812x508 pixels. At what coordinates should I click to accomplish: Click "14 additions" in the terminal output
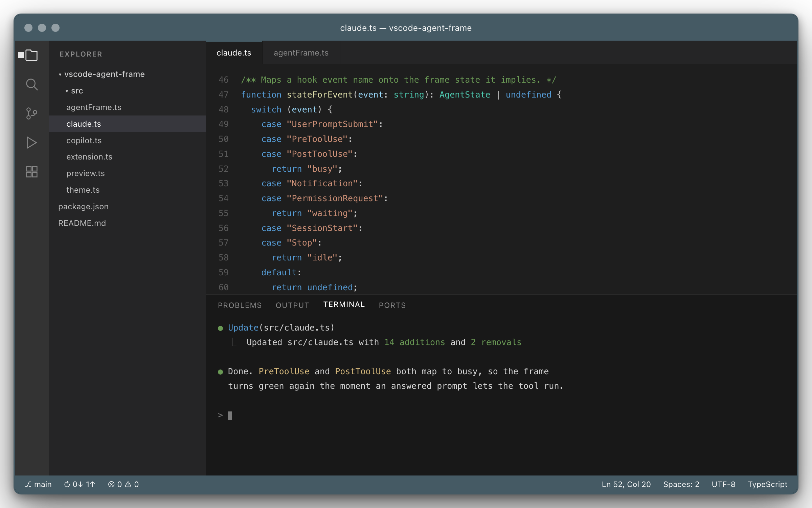tap(414, 342)
